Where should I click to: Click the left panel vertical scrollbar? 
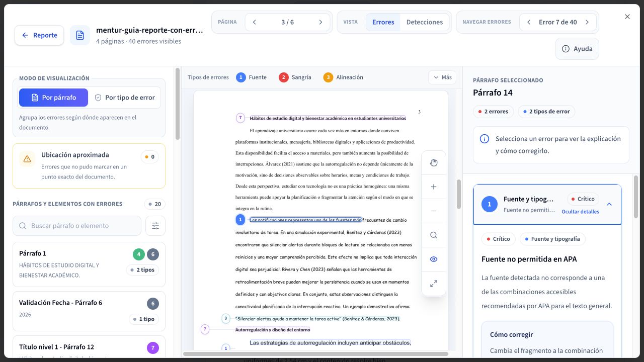177,104
